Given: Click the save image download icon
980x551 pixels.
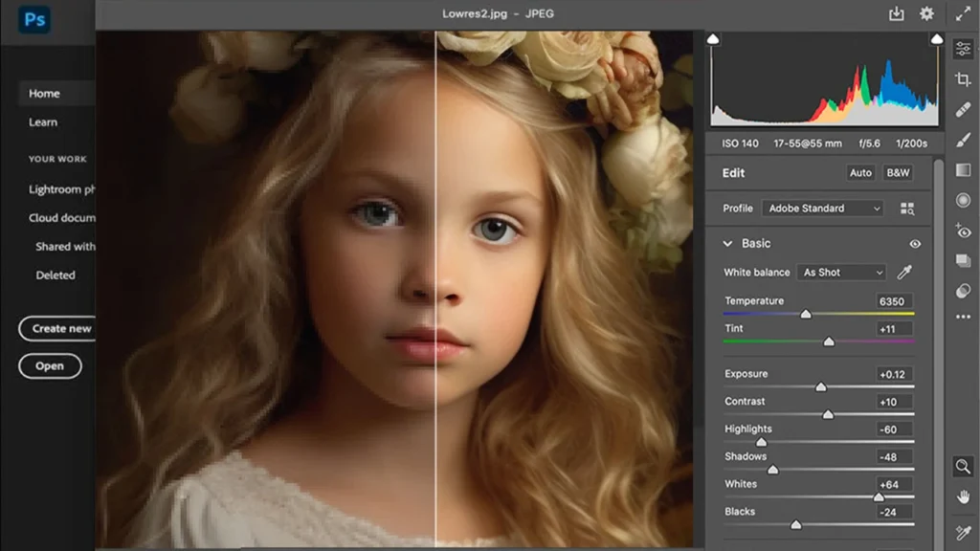Looking at the screenshot, I should [x=896, y=13].
